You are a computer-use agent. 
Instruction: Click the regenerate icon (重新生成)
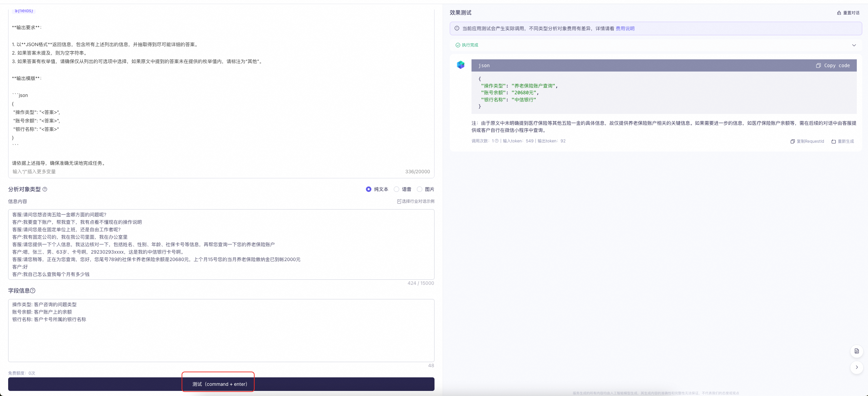point(833,141)
